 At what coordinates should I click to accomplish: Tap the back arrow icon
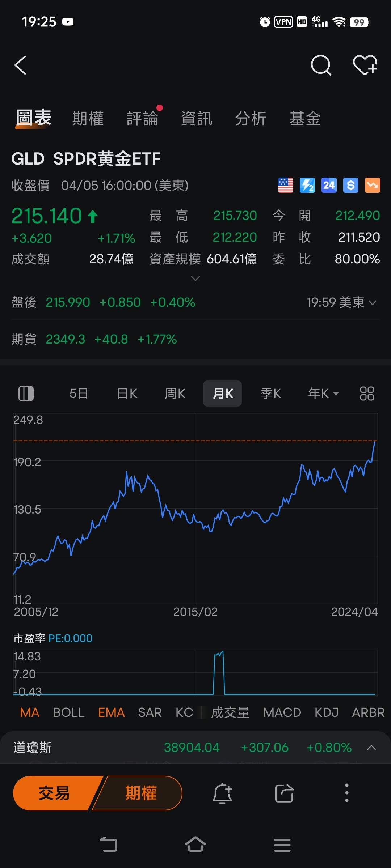pyautogui.click(x=20, y=65)
